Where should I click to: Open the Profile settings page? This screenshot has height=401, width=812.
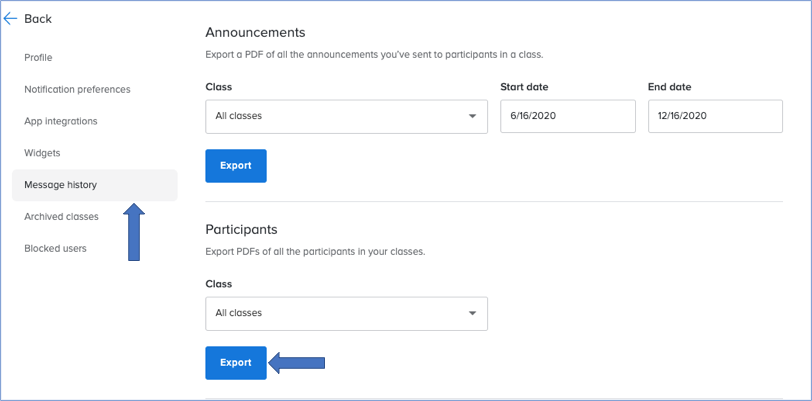click(38, 58)
